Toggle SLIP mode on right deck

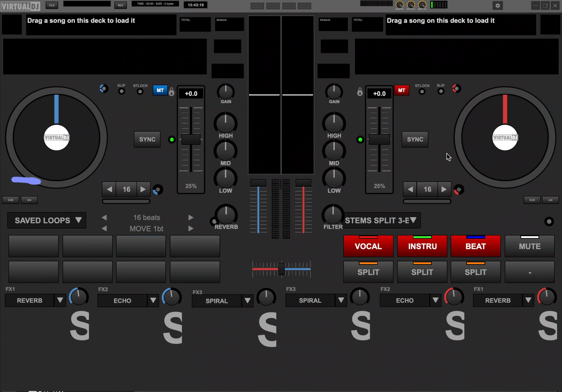pos(441,91)
